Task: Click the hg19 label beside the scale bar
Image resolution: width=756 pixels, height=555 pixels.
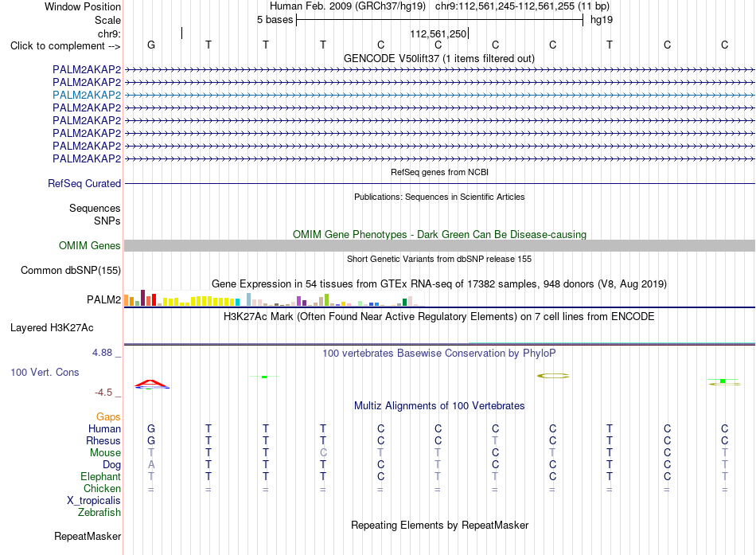Action: click(602, 20)
